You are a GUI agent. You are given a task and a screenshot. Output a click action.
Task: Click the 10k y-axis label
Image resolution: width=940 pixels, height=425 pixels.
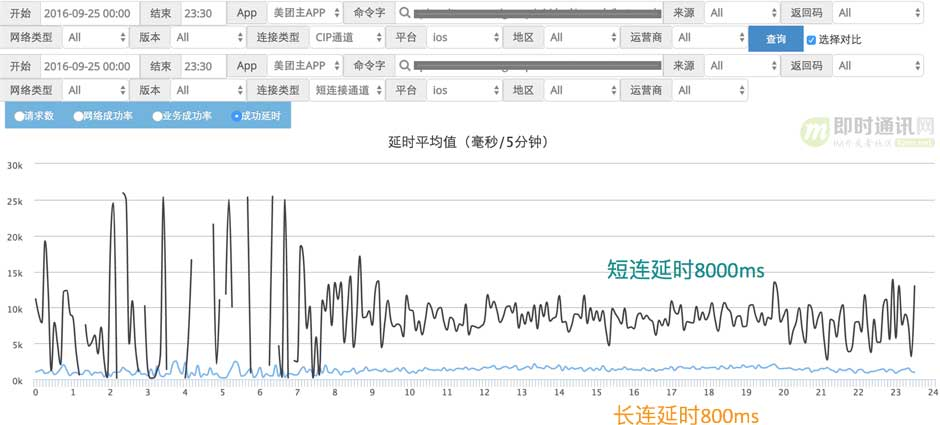14,309
